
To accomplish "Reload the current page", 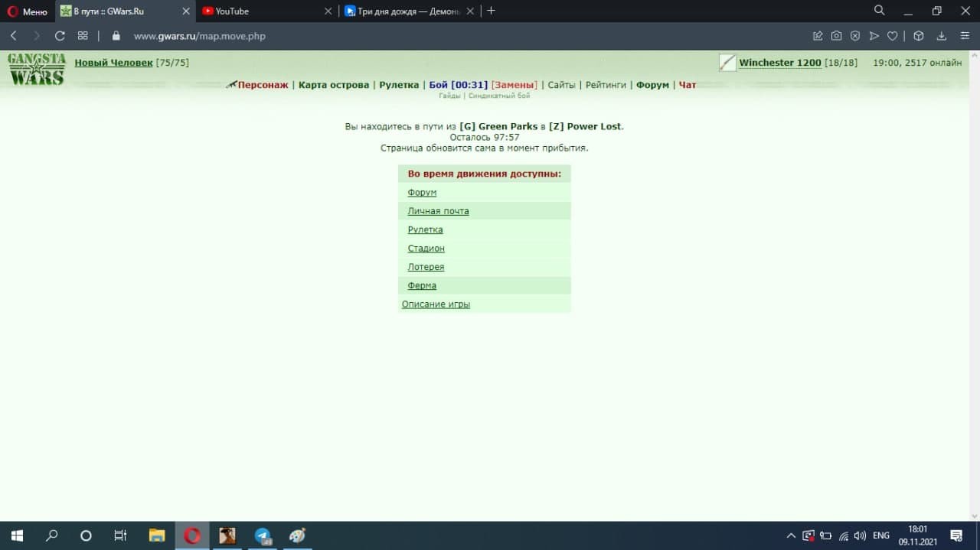I will (x=60, y=36).
